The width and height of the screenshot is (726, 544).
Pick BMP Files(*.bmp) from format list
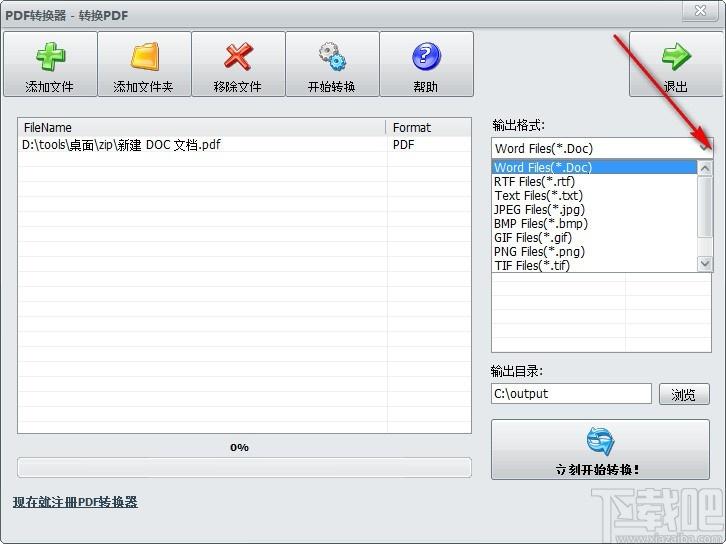point(595,224)
